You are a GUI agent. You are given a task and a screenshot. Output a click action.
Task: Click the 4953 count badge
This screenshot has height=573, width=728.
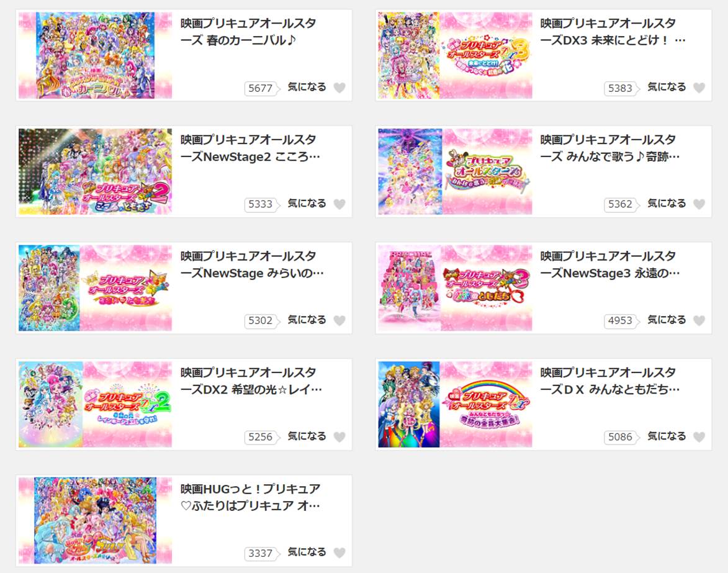(x=621, y=321)
